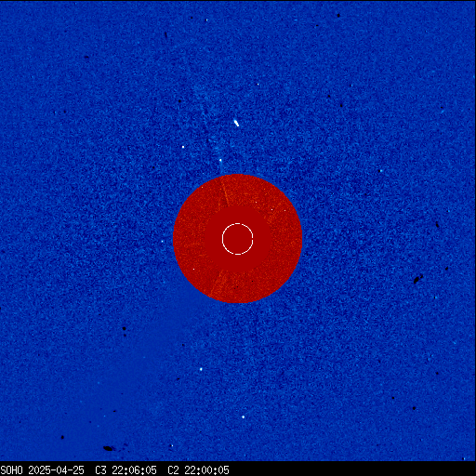Select the C2 22:00:05 timestamp

pyautogui.click(x=198, y=470)
